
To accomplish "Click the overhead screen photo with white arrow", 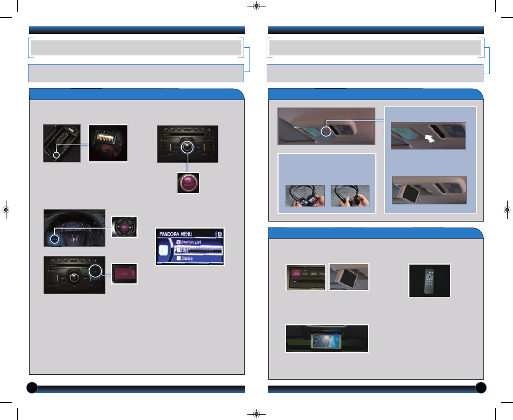I will (x=429, y=136).
